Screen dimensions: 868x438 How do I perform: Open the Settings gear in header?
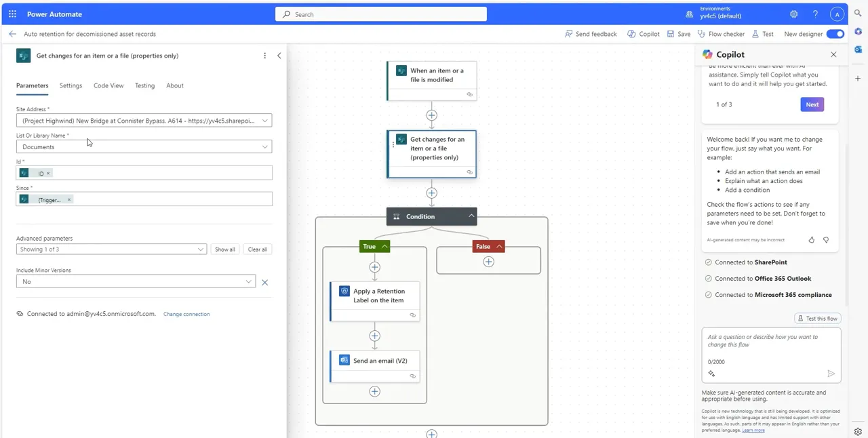[x=794, y=14]
